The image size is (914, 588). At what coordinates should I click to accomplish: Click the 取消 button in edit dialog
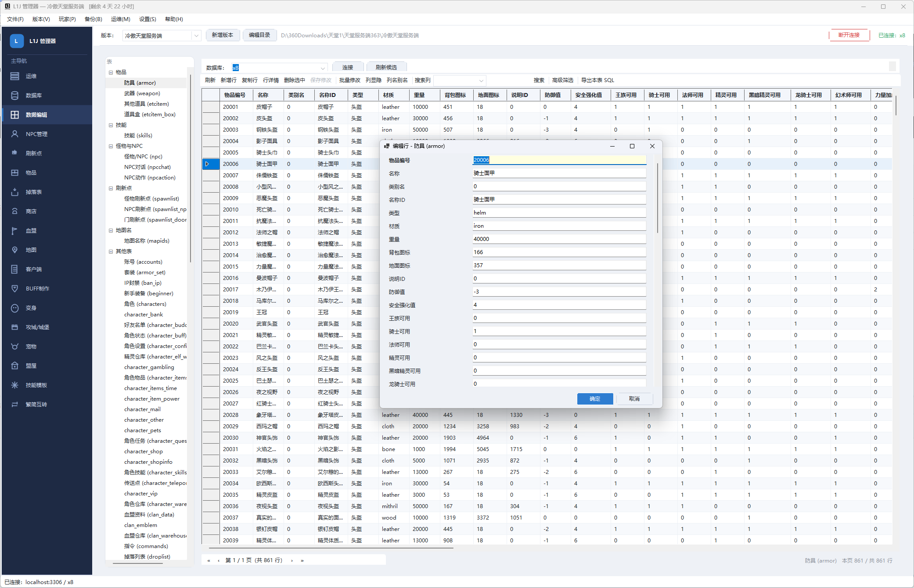[x=634, y=398]
